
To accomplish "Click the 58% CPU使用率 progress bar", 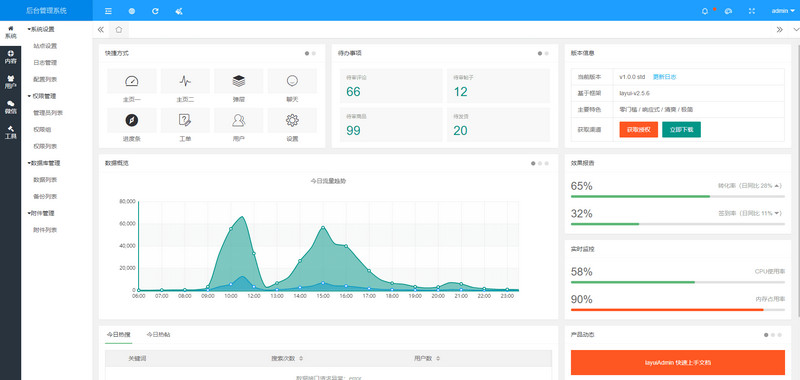I will click(678, 282).
